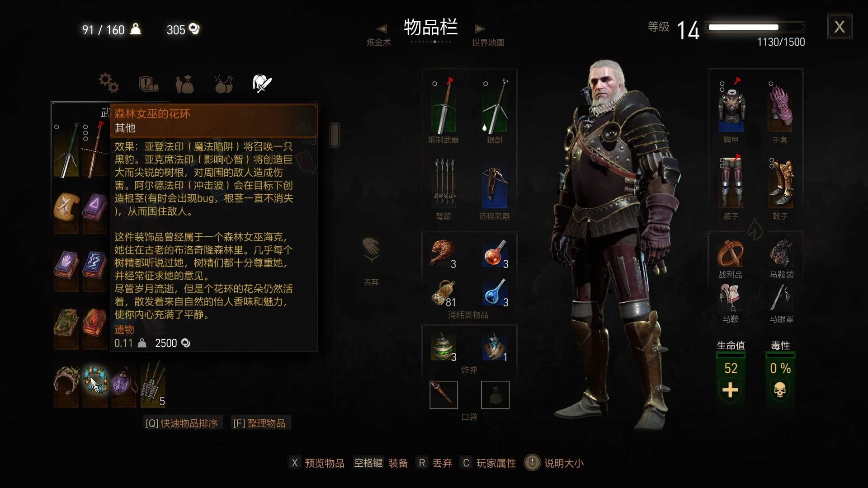Open the alchemy potions and food tab icon
The width and height of the screenshot is (868, 488).
coord(223,84)
